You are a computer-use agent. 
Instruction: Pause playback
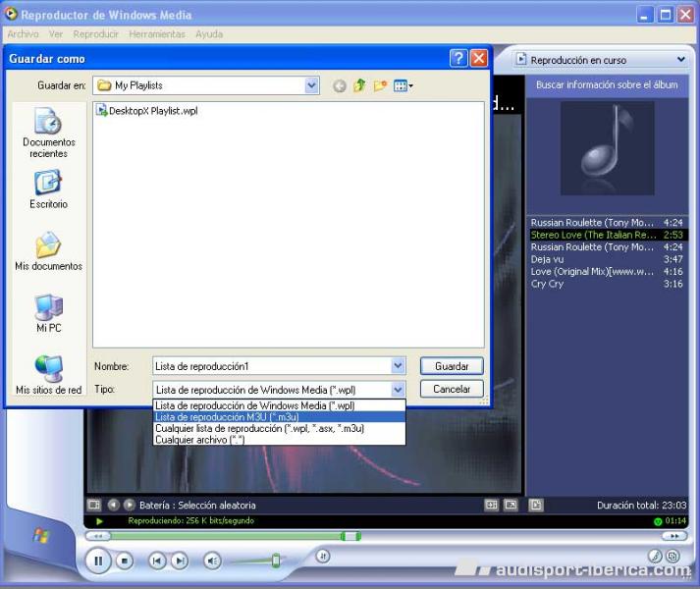(98, 561)
